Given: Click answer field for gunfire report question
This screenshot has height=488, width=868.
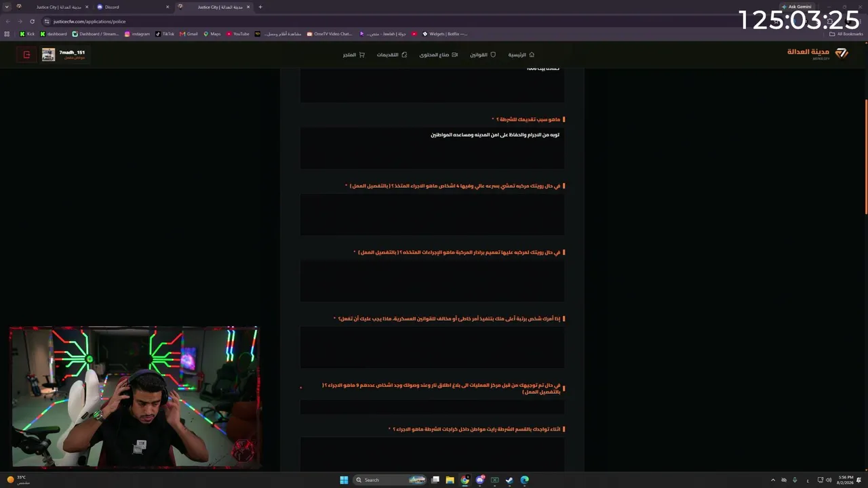Looking at the screenshot, I should point(432,407).
